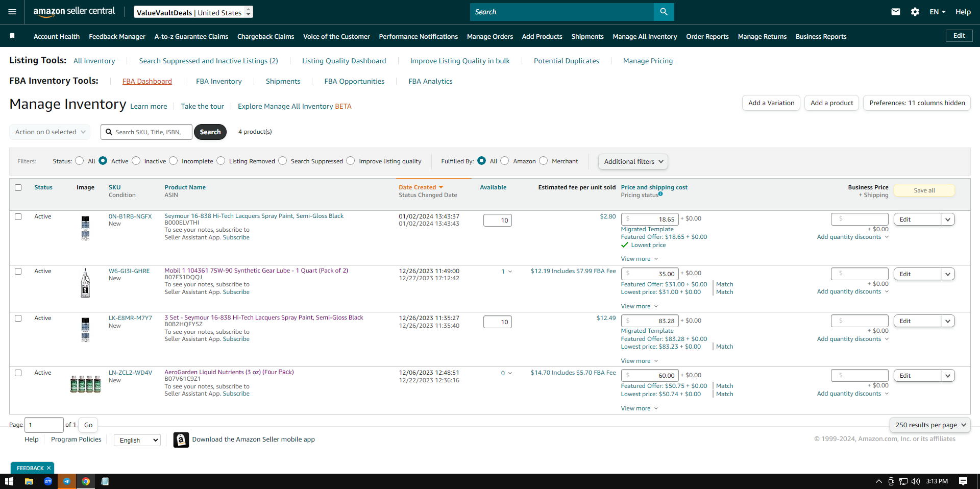This screenshot has height=489, width=980.
Task: Open the Action on 0 selected dropdown
Action: click(50, 132)
